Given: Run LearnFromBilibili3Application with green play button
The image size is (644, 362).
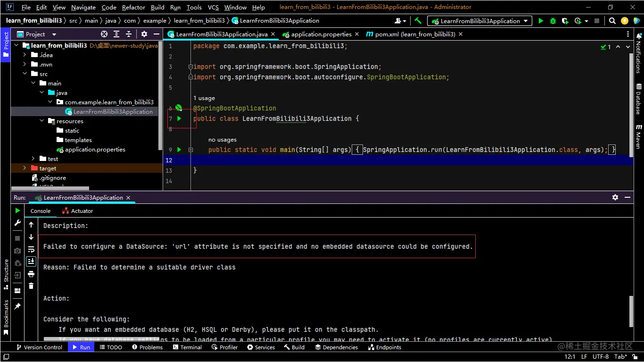Looking at the screenshot, I should [541, 21].
